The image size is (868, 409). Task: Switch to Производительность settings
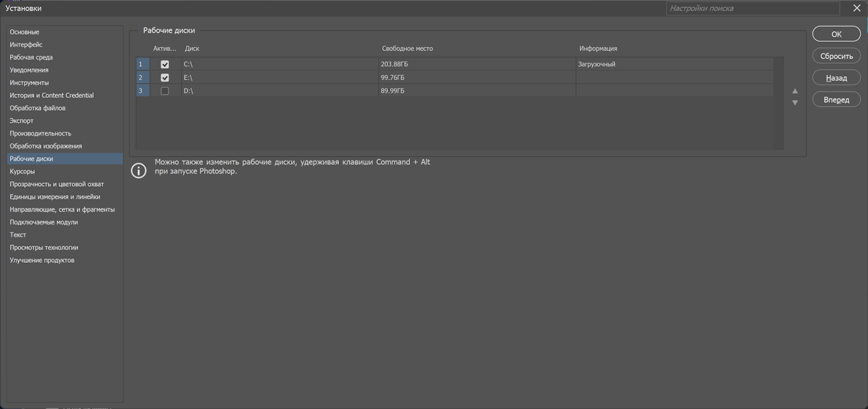pos(40,133)
